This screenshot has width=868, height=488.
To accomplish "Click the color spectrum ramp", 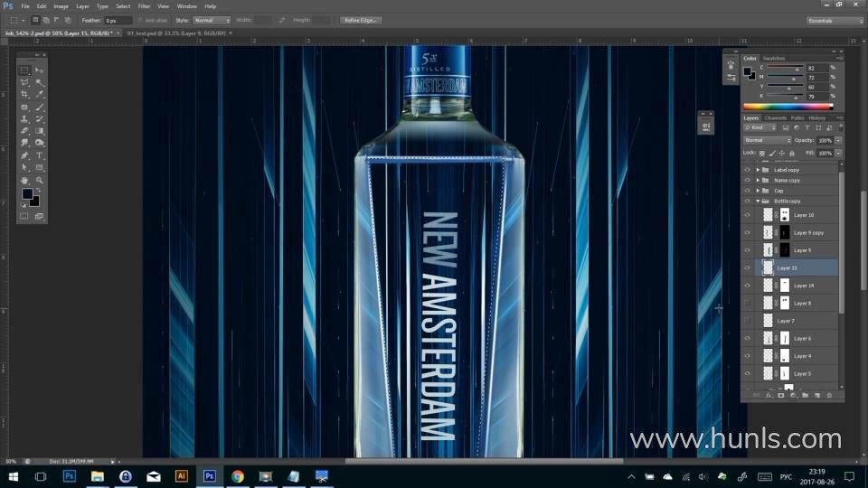I will click(788, 107).
